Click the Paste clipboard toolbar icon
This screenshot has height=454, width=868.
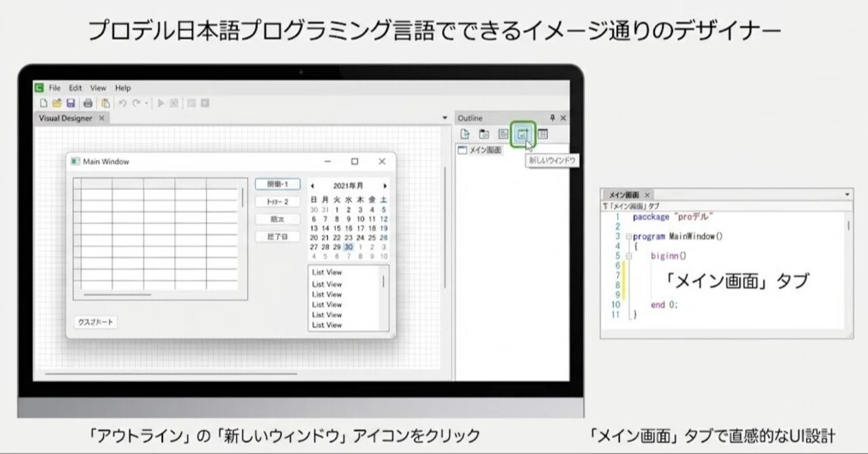tap(105, 103)
